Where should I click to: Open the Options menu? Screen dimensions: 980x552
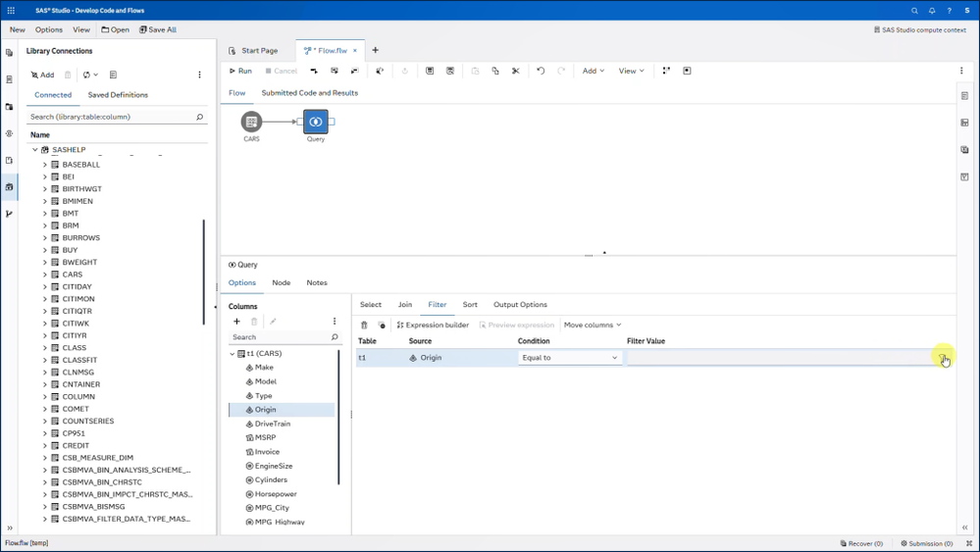click(49, 29)
